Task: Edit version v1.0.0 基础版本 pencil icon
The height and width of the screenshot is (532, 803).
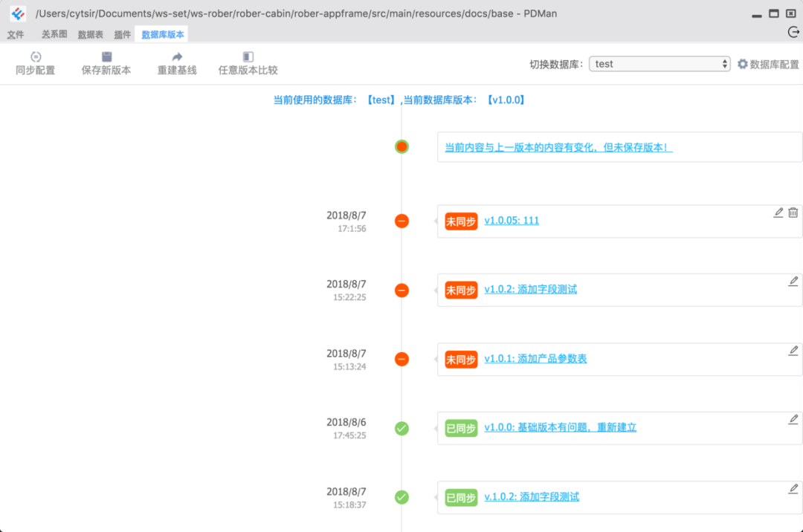Action: tap(793, 420)
